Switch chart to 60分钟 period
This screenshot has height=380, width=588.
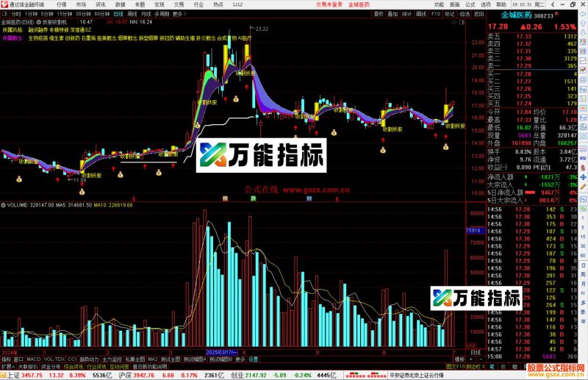[102, 14]
